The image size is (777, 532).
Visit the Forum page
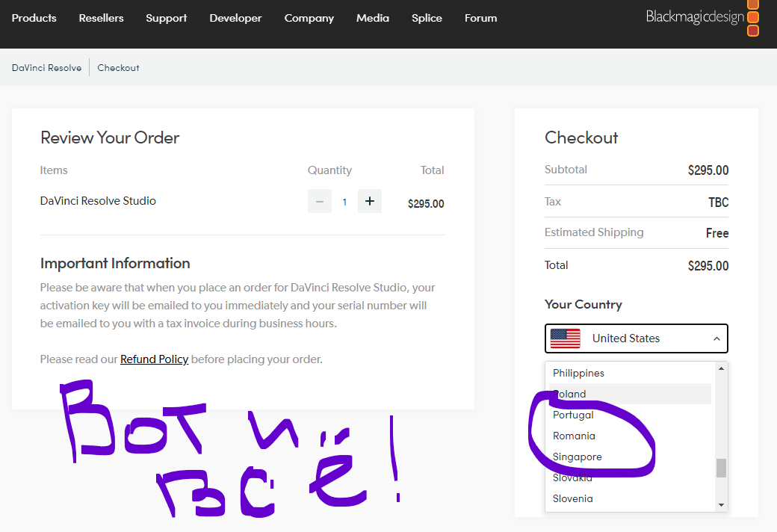[x=480, y=18]
